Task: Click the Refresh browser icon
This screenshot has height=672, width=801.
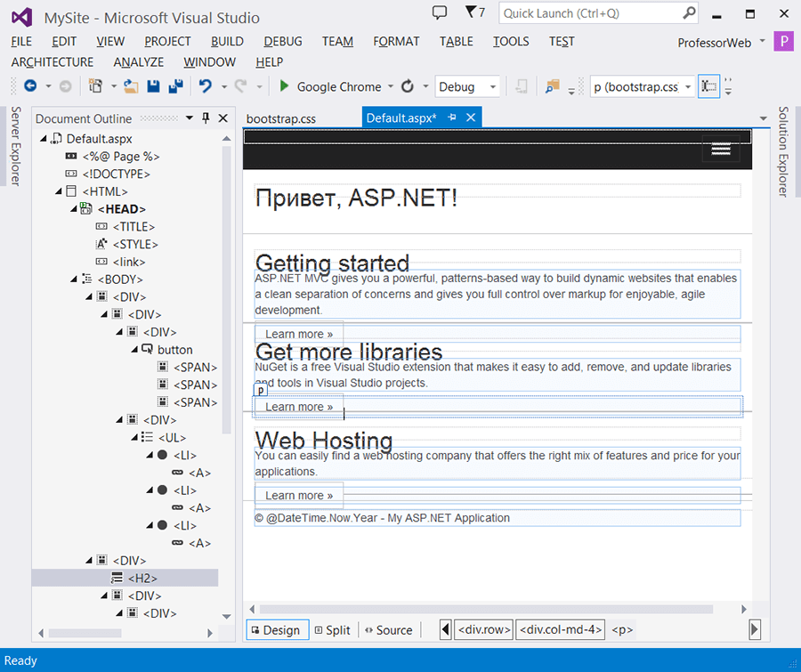Action: click(x=407, y=86)
